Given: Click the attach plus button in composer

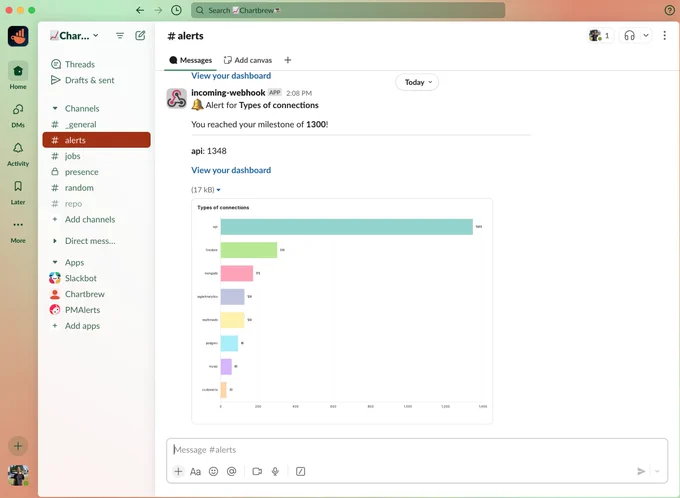Looking at the screenshot, I should coord(178,471).
